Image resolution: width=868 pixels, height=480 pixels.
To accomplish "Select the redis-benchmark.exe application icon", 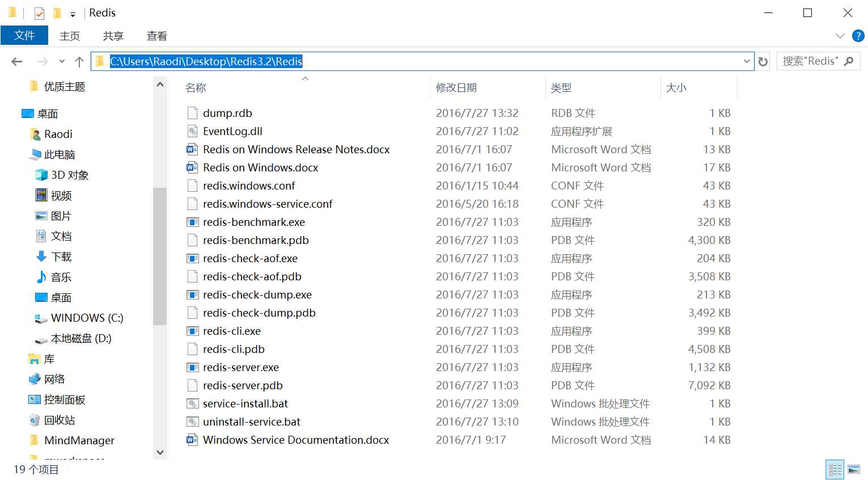I will (192, 222).
